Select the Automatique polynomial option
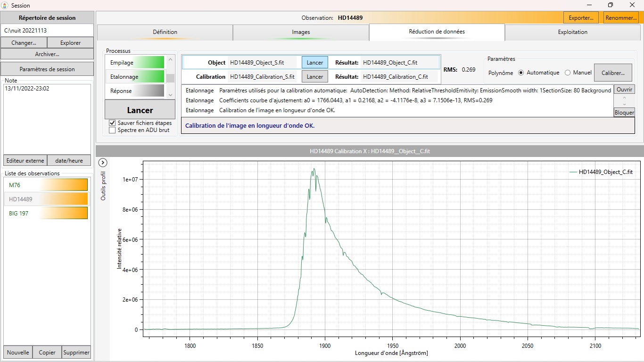This screenshot has width=644, height=362. coord(521,73)
